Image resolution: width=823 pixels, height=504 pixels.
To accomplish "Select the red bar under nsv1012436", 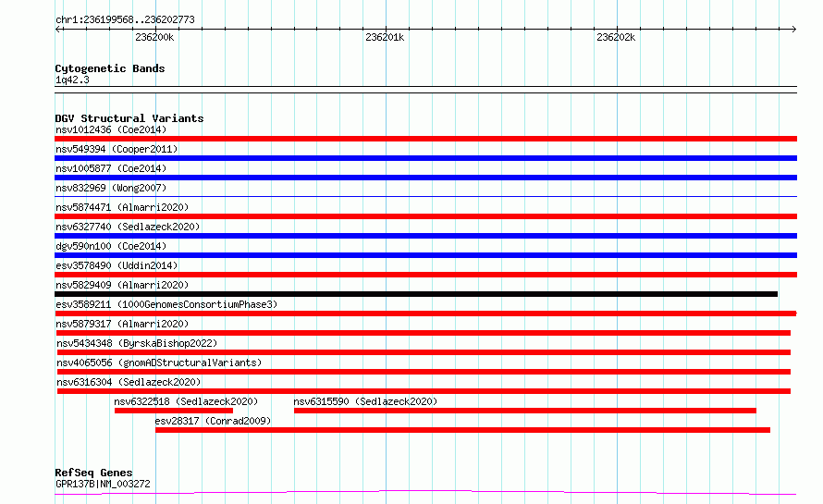I will tap(425, 139).
